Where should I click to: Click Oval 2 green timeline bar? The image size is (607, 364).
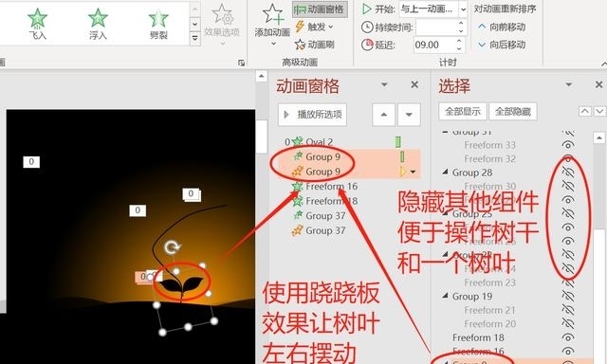pyautogui.click(x=397, y=142)
